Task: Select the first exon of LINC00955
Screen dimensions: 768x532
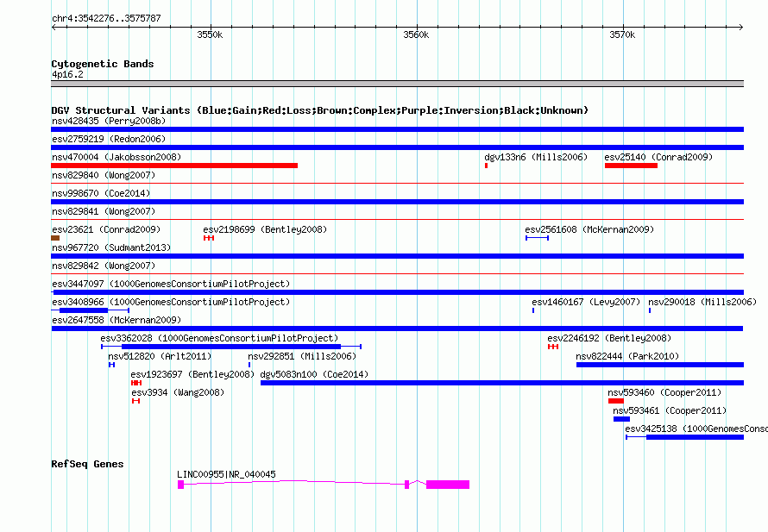Action: click(180, 485)
